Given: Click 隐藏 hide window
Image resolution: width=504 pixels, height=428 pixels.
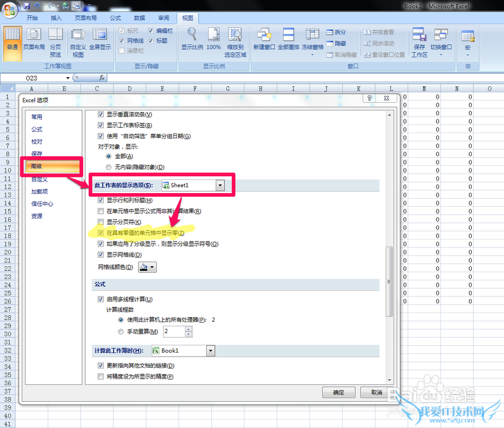Looking at the screenshot, I should (x=336, y=43).
